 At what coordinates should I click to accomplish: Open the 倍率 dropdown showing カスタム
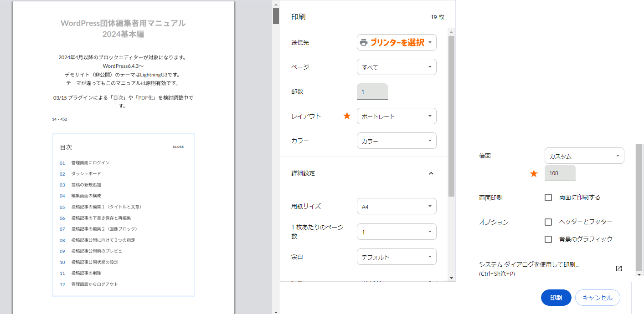click(584, 156)
